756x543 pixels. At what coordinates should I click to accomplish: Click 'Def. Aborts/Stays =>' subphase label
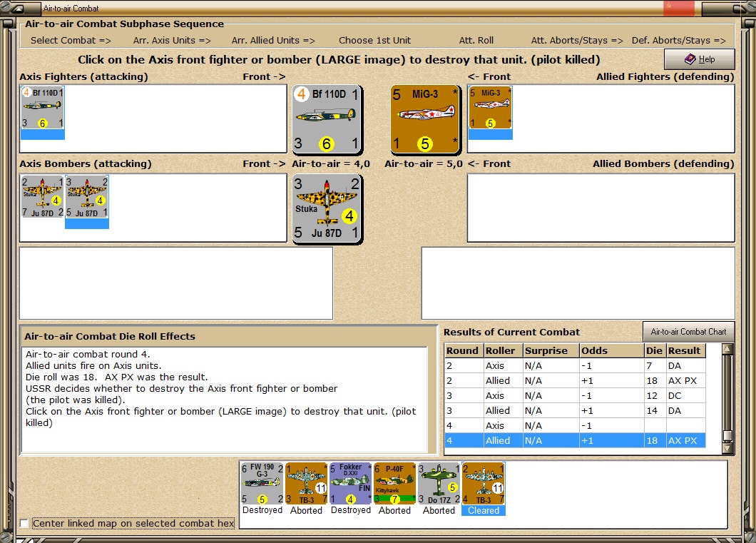coord(679,41)
